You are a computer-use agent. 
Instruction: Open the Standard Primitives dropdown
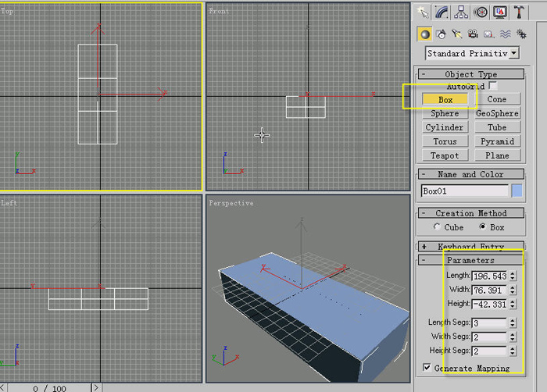472,53
